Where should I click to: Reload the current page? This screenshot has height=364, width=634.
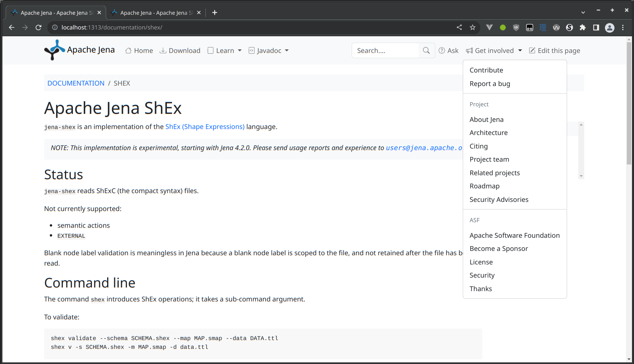click(x=39, y=27)
